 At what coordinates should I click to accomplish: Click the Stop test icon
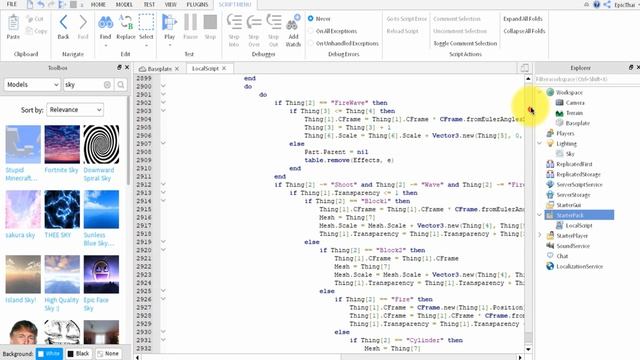coord(210,22)
